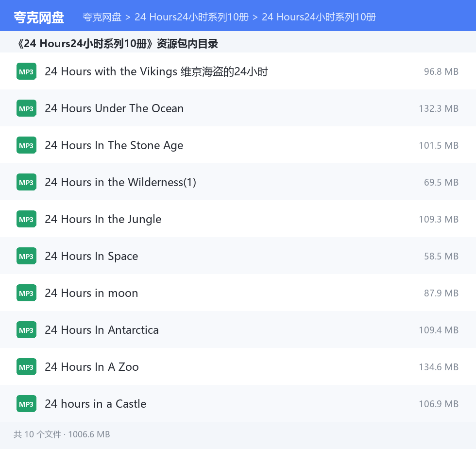Click MP3 icon for Vikings file
The height and width of the screenshot is (449, 476).
pos(26,71)
